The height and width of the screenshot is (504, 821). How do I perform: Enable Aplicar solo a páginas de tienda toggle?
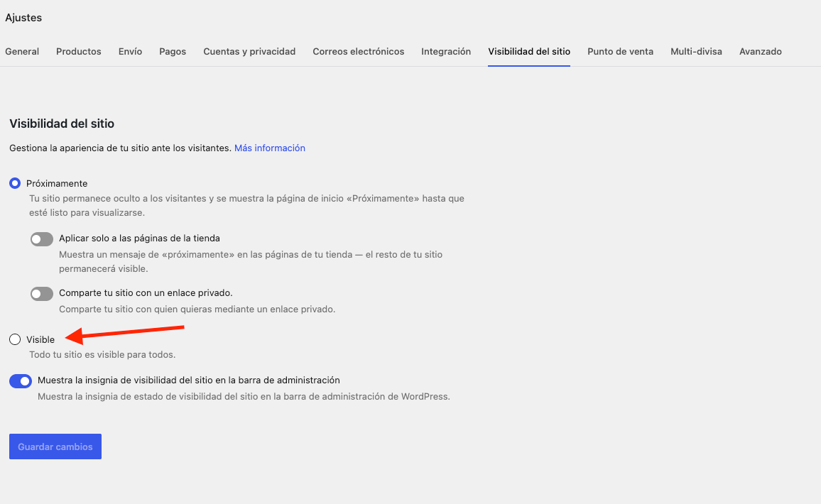(x=42, y=239)
